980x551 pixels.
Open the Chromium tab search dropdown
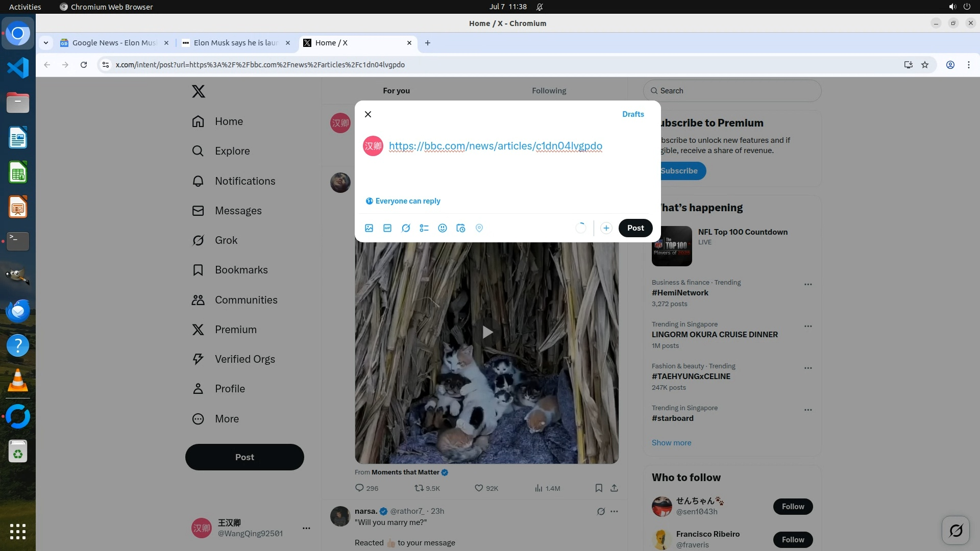pos(46,43)
